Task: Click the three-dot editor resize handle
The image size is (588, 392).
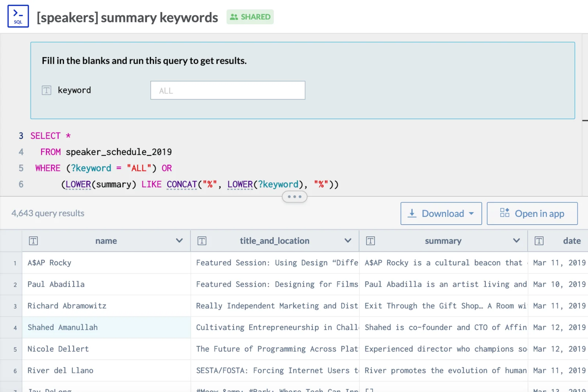Action: pos(294,197)
